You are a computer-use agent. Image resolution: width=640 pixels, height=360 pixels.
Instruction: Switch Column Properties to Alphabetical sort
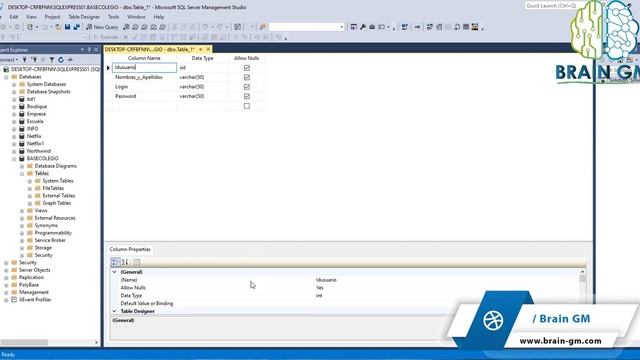point(125,262)
